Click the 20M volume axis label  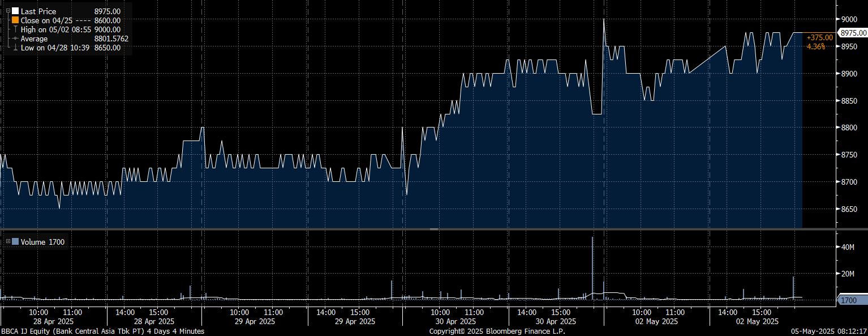(848, 274)
